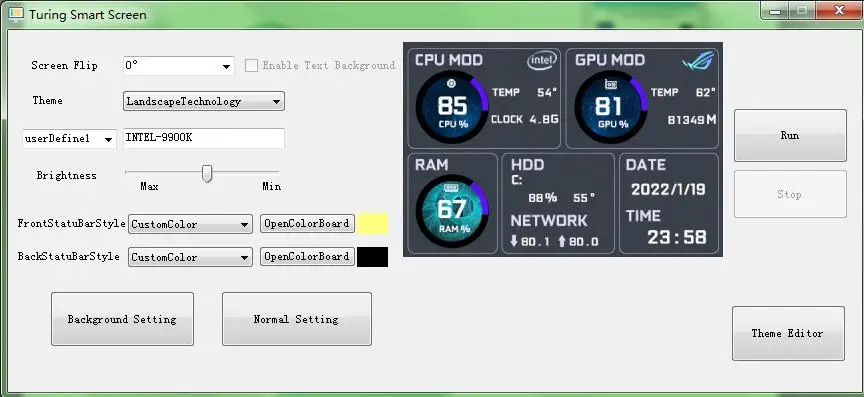Click the Turing Smart Screen monitor title icon

[x=15, y=14]
